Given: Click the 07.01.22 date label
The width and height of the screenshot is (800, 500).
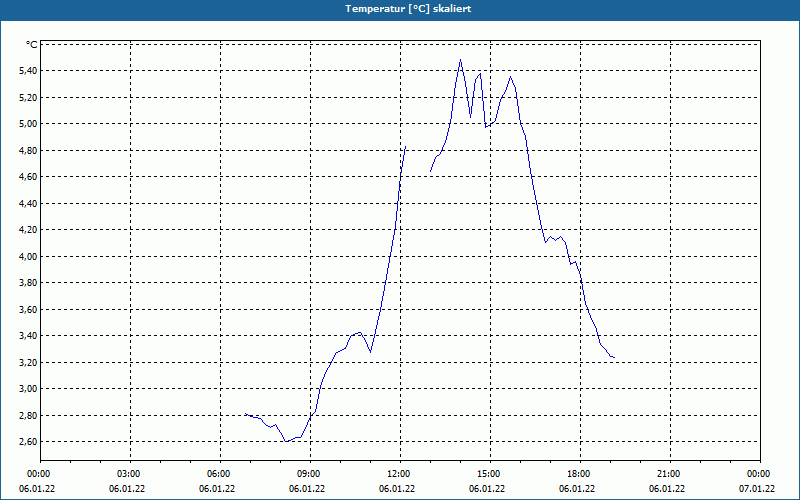Looking at the screenshot, I should 757,489.
